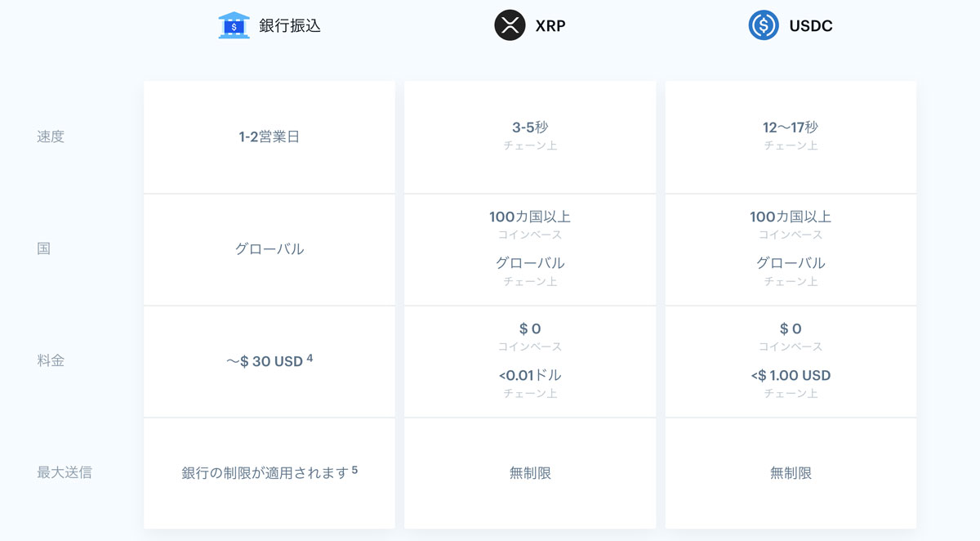
Task: Click チェーン上 under <$ 1.00 USD
Action: click(x=791, y=394)
